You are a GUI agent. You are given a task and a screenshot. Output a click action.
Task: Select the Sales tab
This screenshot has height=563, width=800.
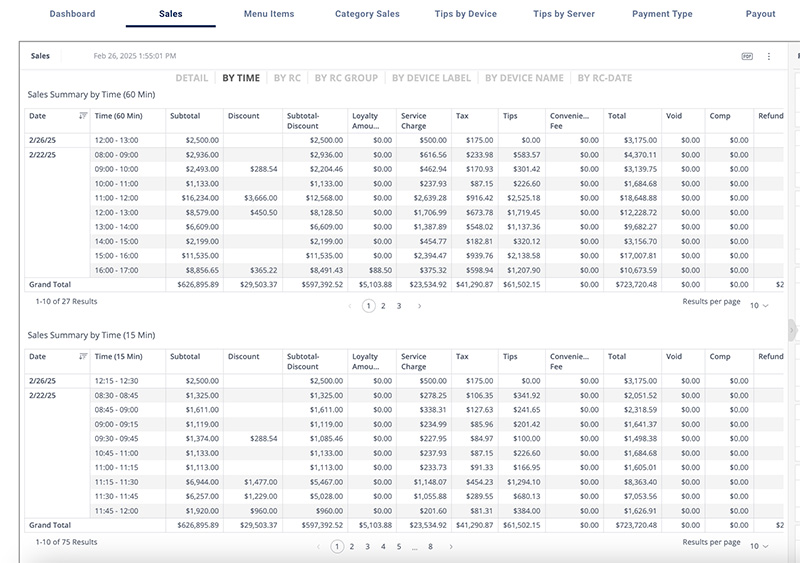(x=170, y=14)
